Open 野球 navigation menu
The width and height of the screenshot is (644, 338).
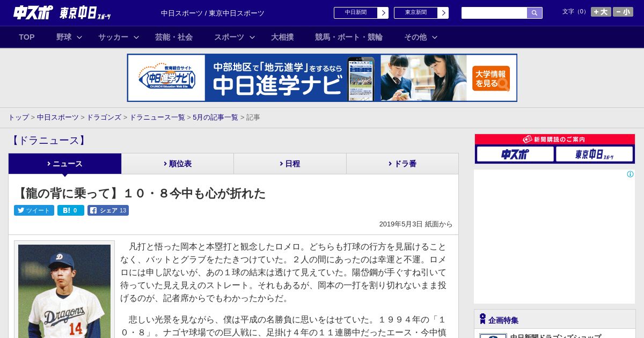click(64, 37)
